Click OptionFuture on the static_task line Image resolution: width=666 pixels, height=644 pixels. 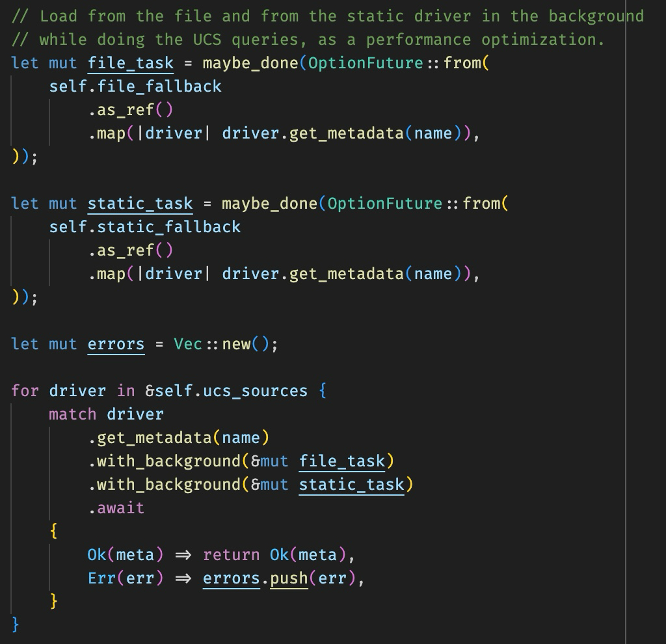(x=384, y=204)
